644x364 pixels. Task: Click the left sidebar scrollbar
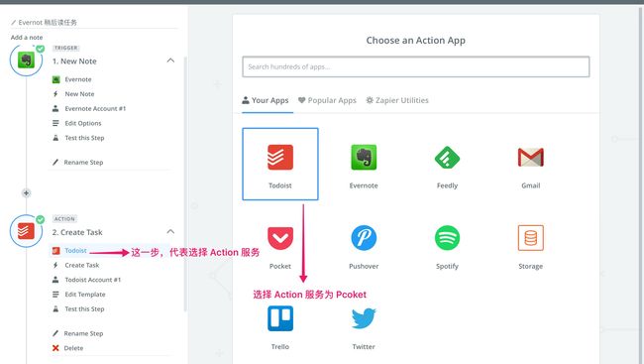[x=185, y=183]
